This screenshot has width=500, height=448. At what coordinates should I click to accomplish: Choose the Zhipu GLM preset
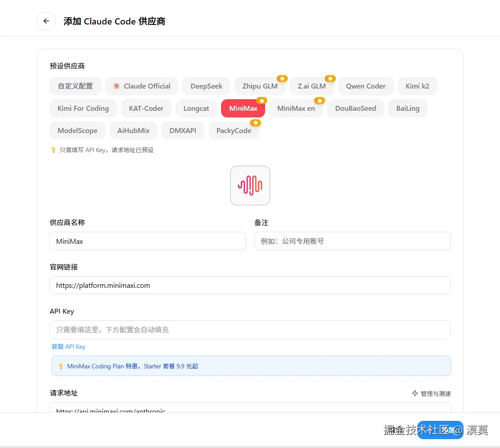[260, 86]
